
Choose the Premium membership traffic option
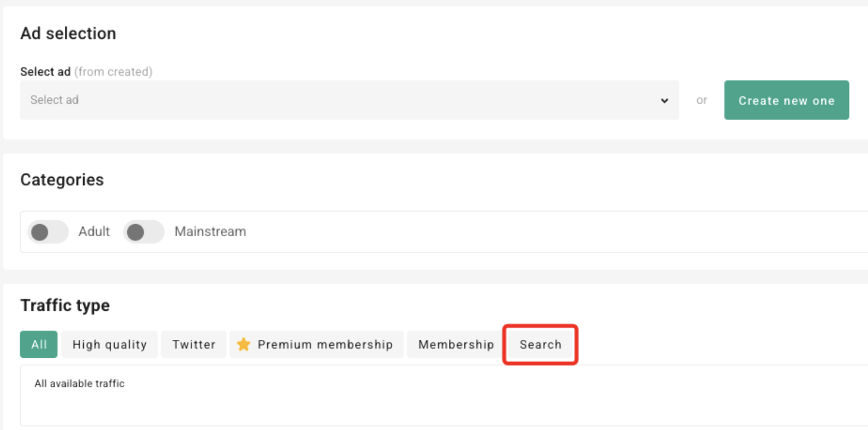316,344
